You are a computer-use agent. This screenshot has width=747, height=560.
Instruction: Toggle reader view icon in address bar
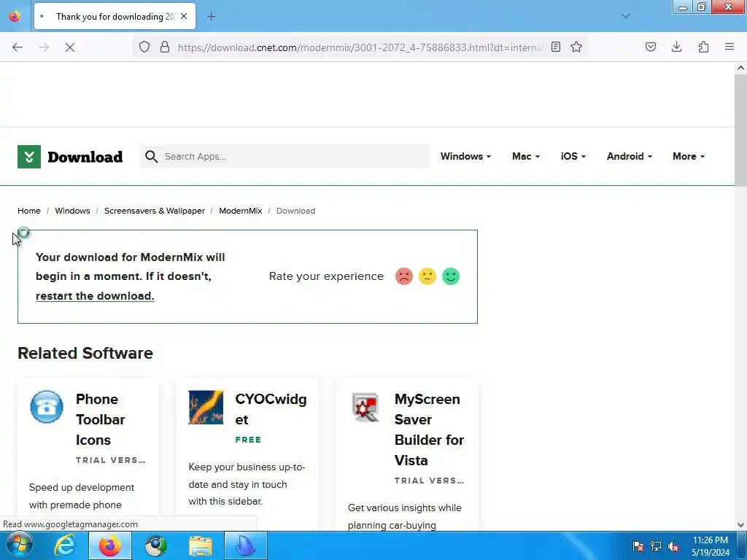(555, 47)
